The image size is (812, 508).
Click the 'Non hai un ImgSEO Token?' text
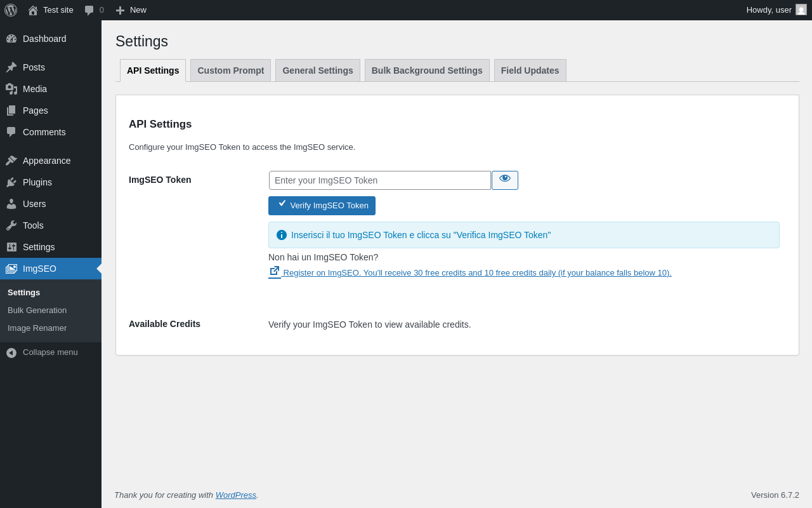click(x=323, y=257)
